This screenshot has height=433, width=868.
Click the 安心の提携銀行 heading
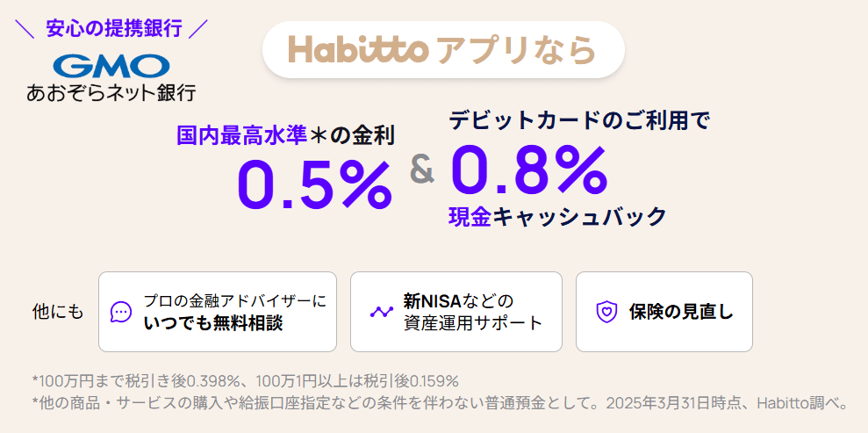click(114, 28)
